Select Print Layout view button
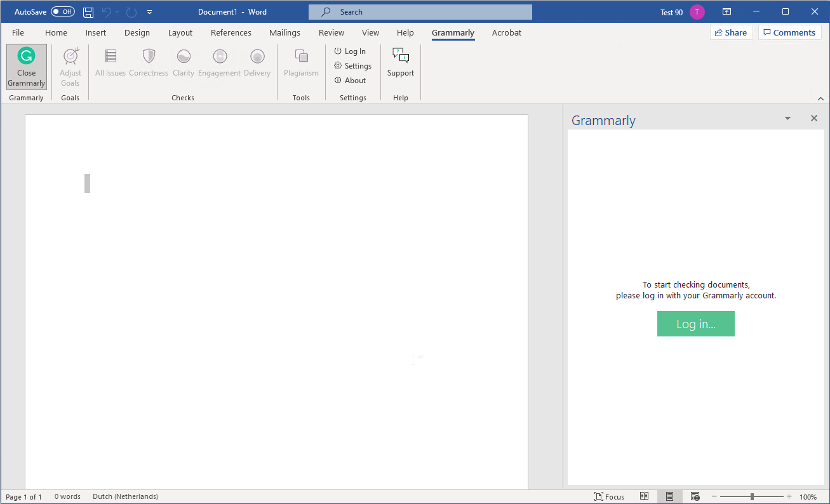 click(669, 496)
